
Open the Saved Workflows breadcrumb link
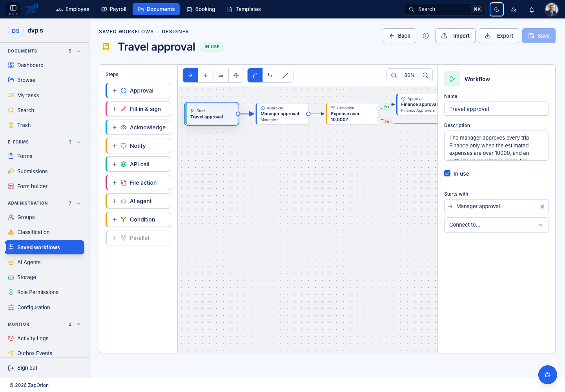point(126,32)
